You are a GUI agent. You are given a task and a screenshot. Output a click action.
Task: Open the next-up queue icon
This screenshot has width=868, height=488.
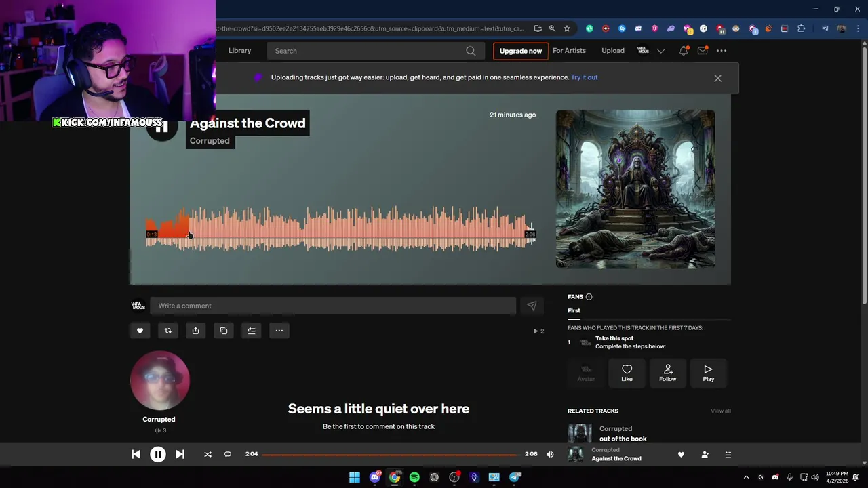tap(728, 455)
